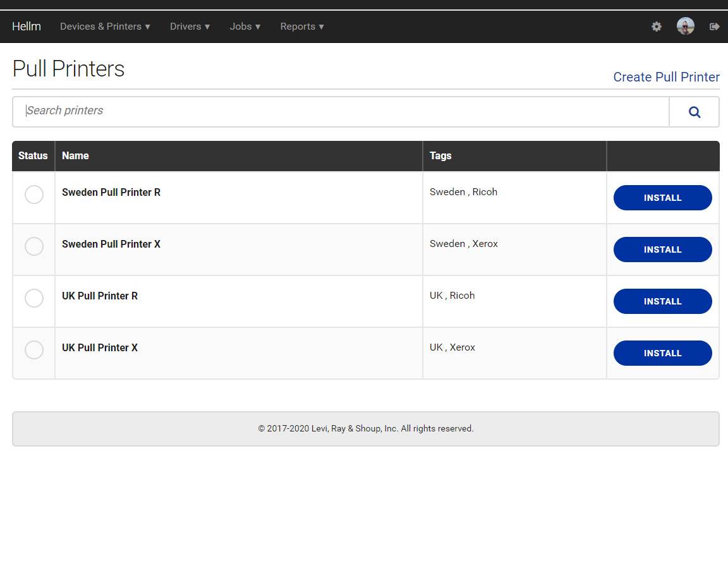Click the magnifier search button
The height and width of the screenshot is (566, 728).
694,112
